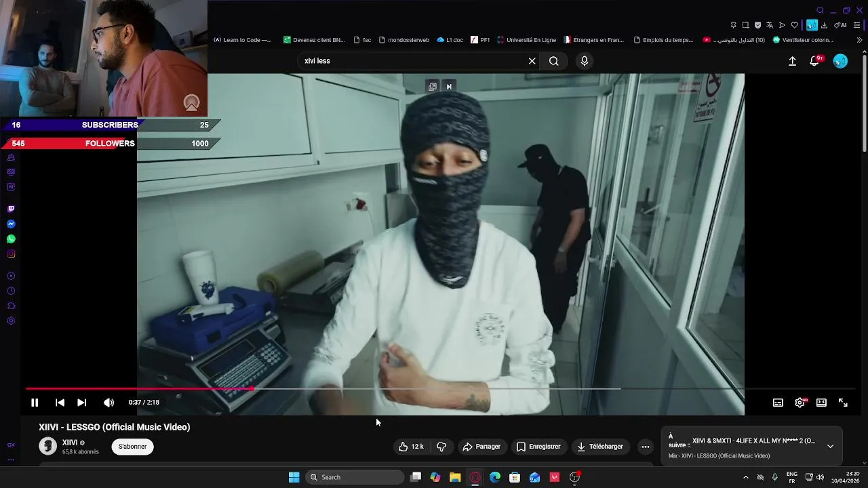Open the Ventilateur colonn bookmark

pos(803,40)
